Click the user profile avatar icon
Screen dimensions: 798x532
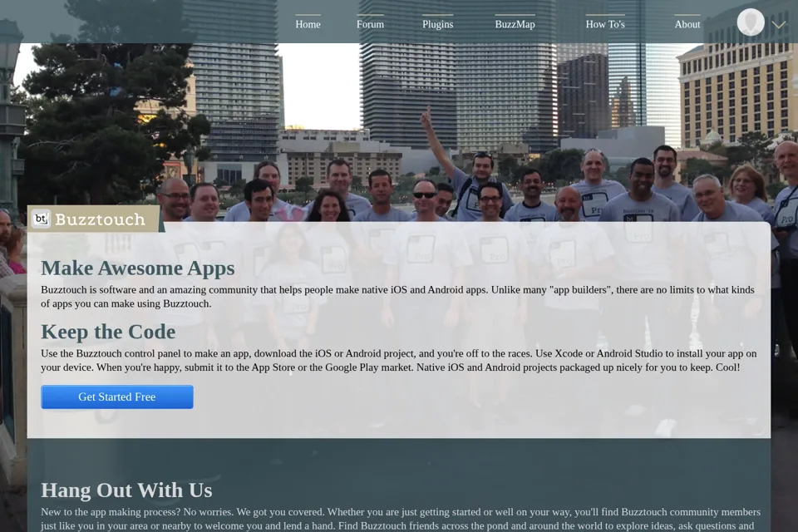[x=751, y=22]
